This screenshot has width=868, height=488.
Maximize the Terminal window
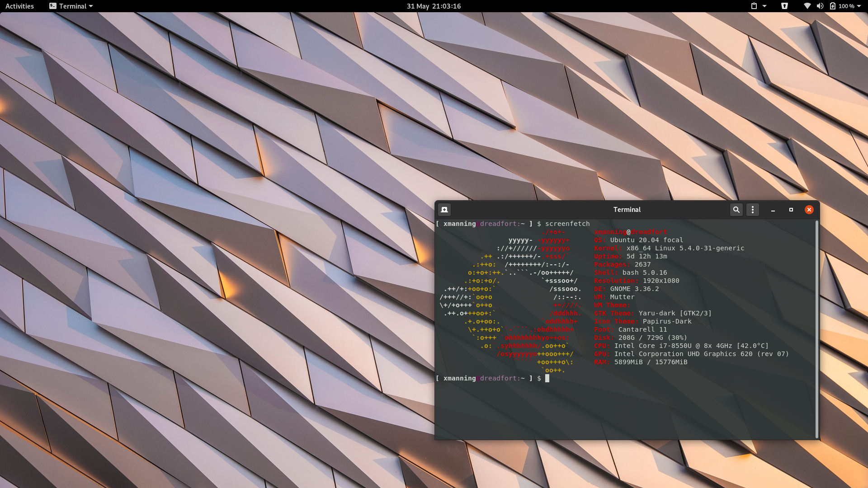(791, 210)
